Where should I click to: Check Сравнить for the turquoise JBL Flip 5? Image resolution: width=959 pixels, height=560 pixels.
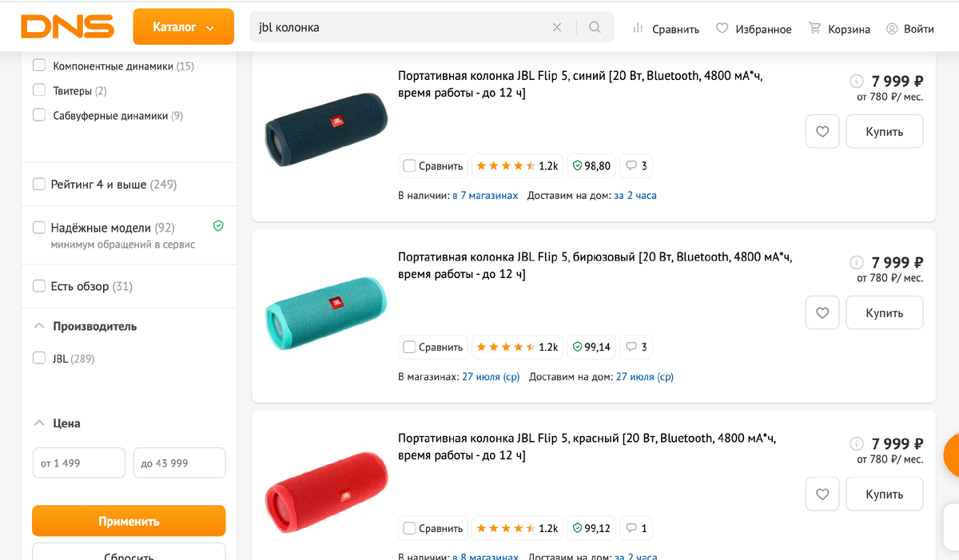click(x=409, y=347)
